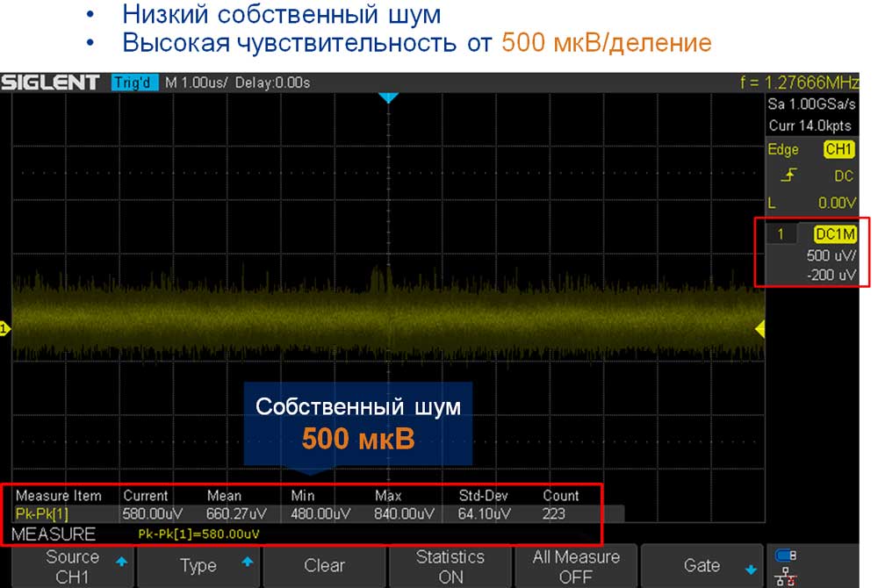The width and height of the screenshot is (878, 588).
Task: Click the 500 uV/ vertical scale readout
Action: click(831, 256)
